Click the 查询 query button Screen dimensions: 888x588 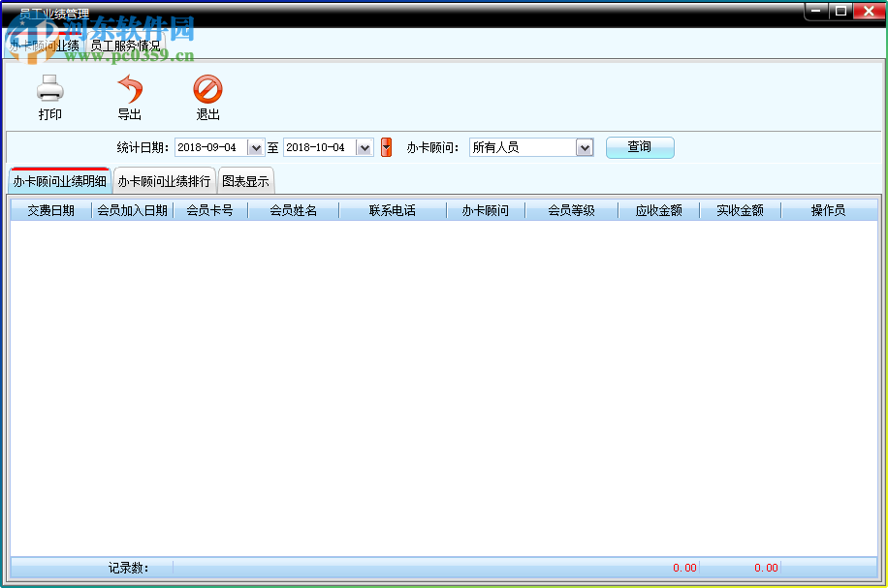640,146
